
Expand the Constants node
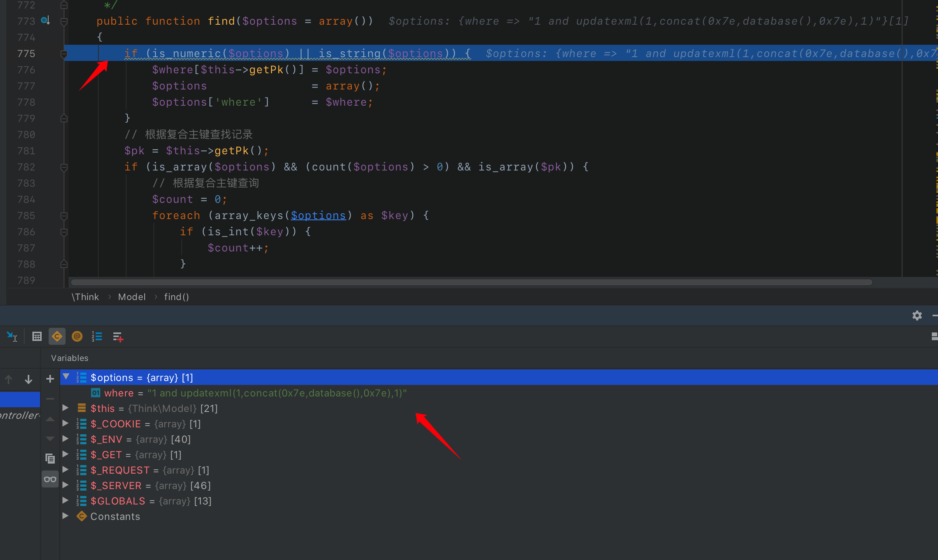pyautogui.click(x=66, y=516)
